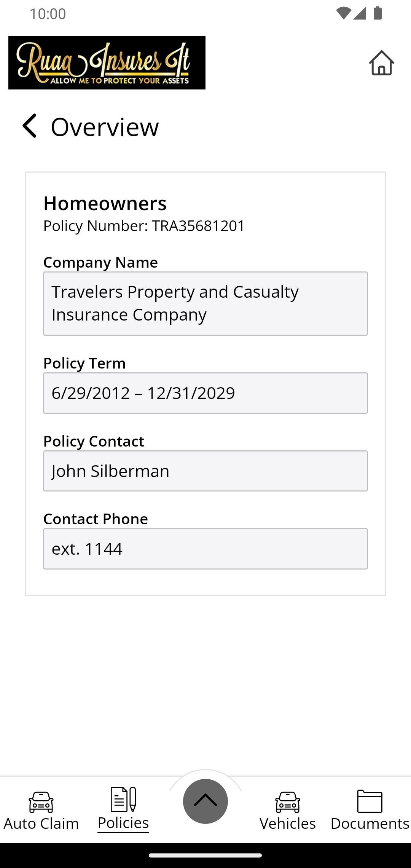This screenshot has width=411, height=868.
Task: Select the Policies tab label
Action: pos(123,823)
